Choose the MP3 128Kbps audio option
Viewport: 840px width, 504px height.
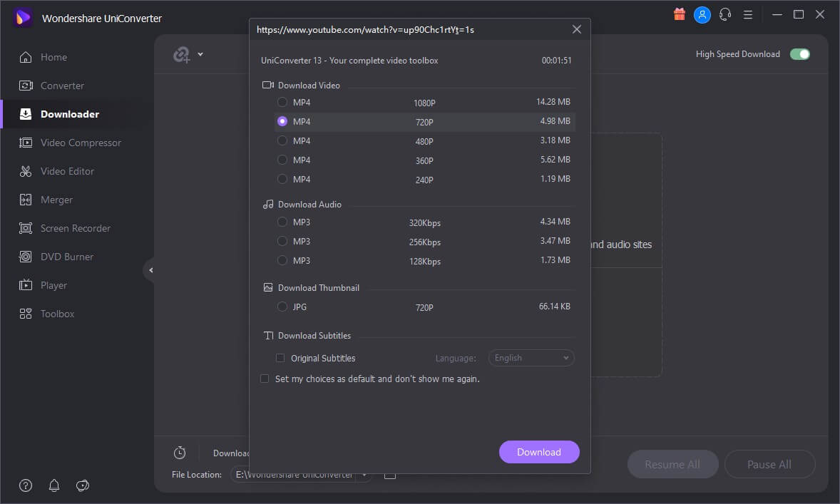click(x=282, y=260)
